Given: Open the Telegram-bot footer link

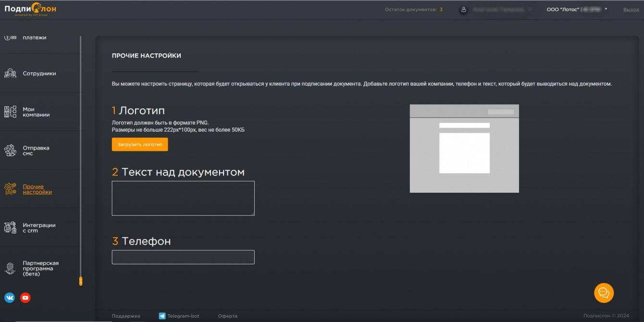Looking at the screenshot, I should tap(183, 316).
